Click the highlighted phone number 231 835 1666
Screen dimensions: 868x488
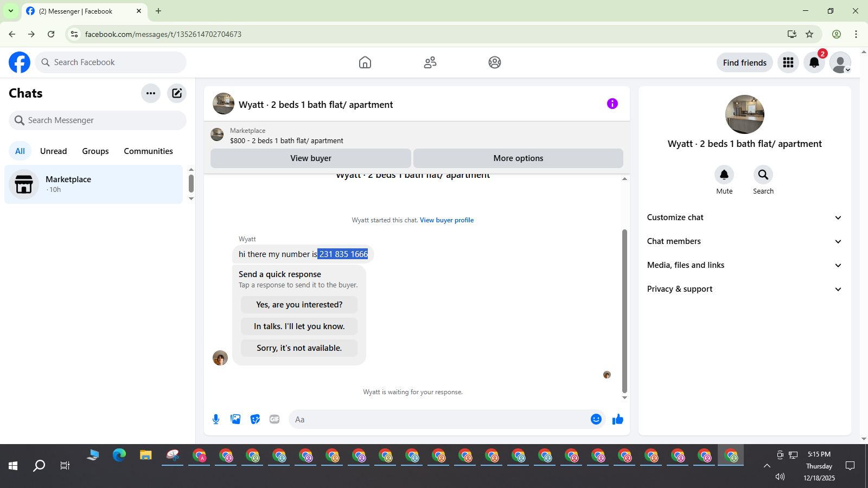click(343, 254)
